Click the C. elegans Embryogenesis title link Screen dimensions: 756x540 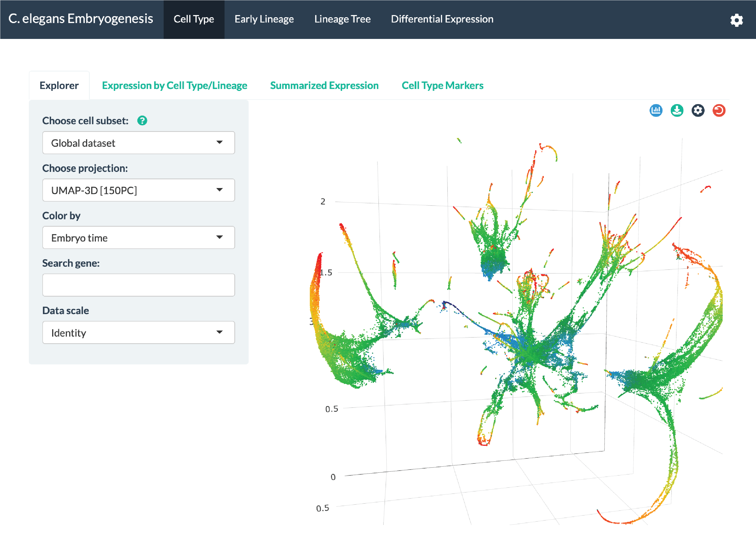coord(81,19)
